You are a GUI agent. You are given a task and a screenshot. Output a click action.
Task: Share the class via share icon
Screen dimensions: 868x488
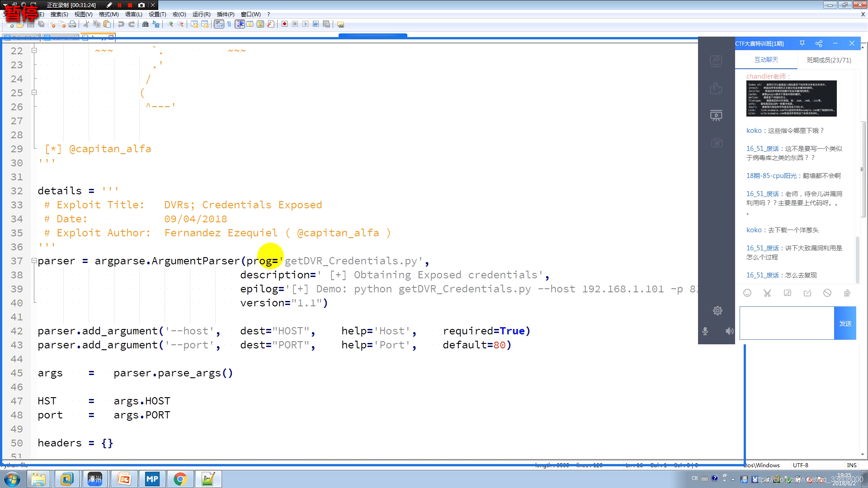pos(819,43)
